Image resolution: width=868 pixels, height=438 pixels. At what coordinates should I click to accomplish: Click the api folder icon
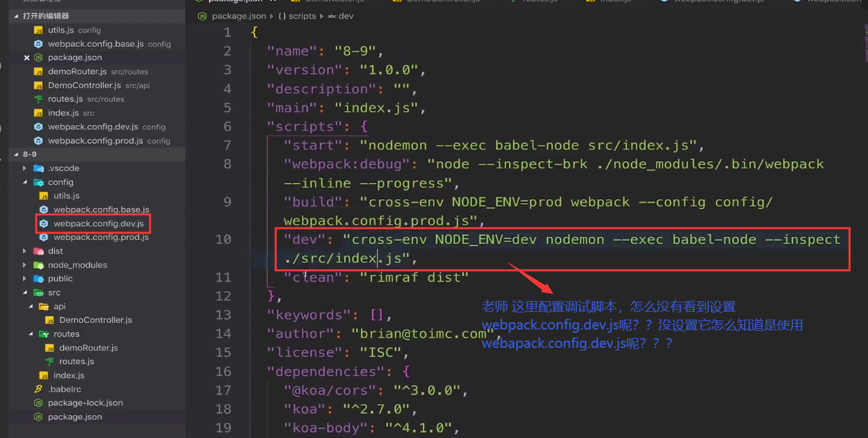[44, 306]
